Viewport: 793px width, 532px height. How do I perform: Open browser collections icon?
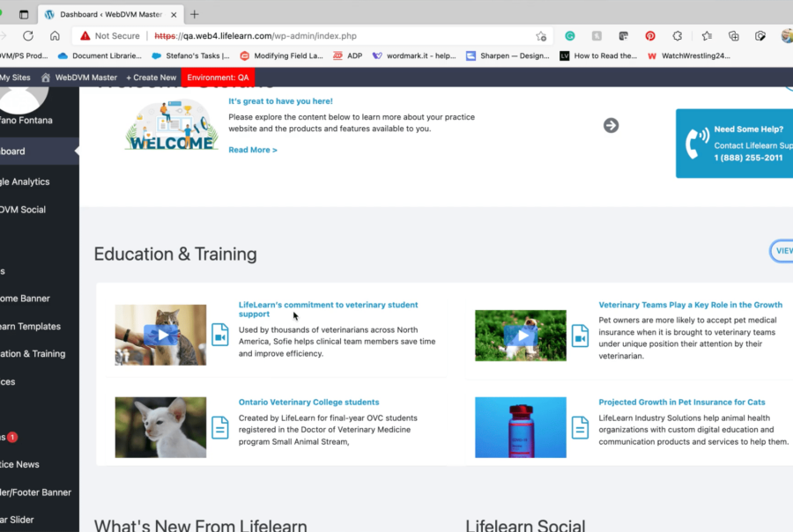pos(734,36)
